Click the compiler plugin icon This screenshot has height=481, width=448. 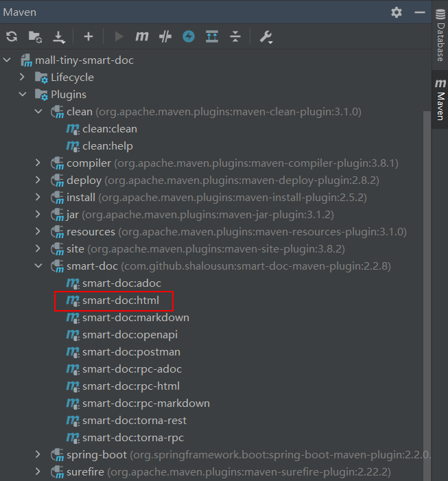(58, 163)
